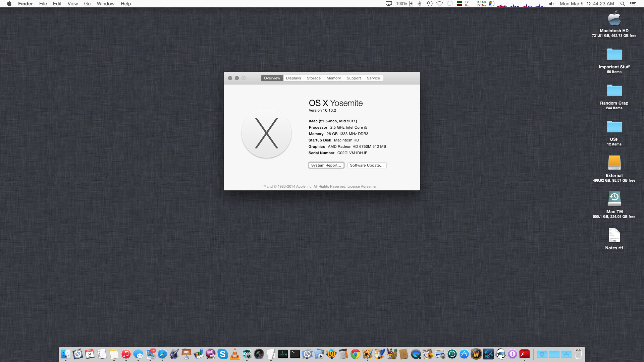The height and width of the screenshot is (362, 644).
Task: Click the menu bar date and clock
Action: click(x=587, y=4)
